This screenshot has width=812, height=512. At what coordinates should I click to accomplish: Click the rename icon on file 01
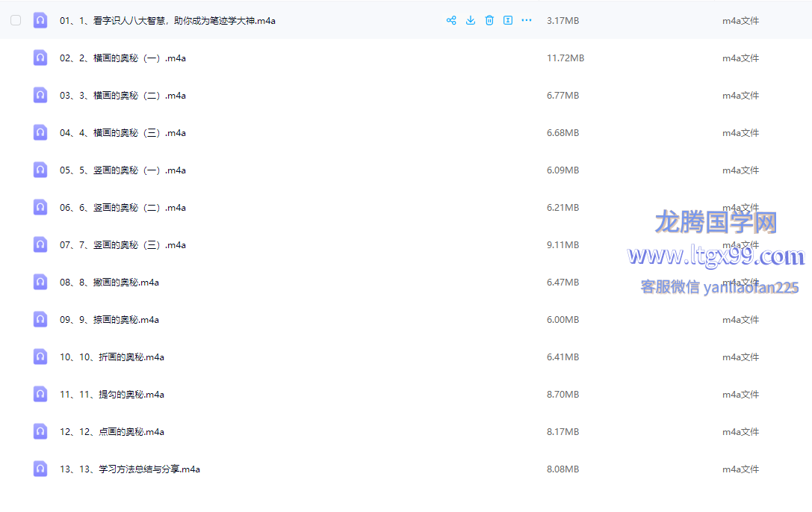(x=508, y=20)
